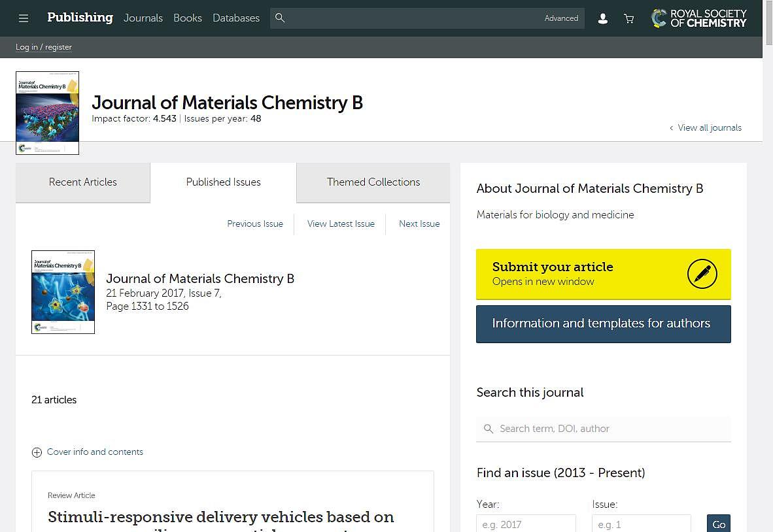The height and width of the screenshot is (532, 773).
Task: Click the search magnifier in the top bar
Action: click(280, 18)
